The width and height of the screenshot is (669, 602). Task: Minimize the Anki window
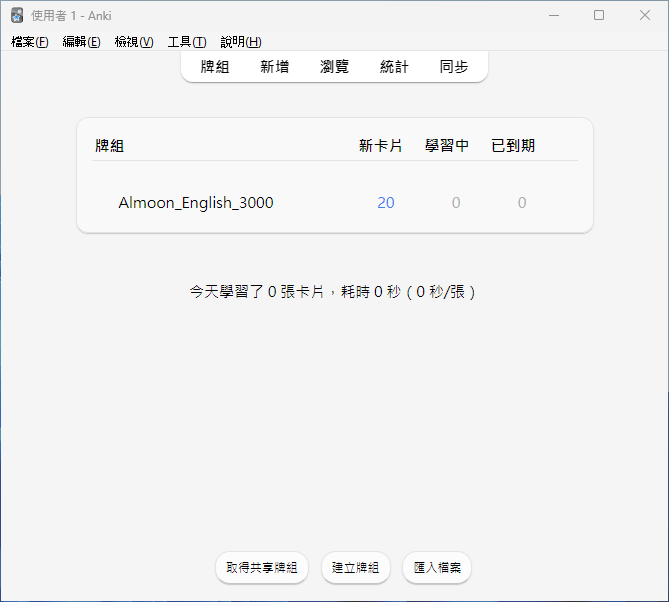(x=553, y=15)
